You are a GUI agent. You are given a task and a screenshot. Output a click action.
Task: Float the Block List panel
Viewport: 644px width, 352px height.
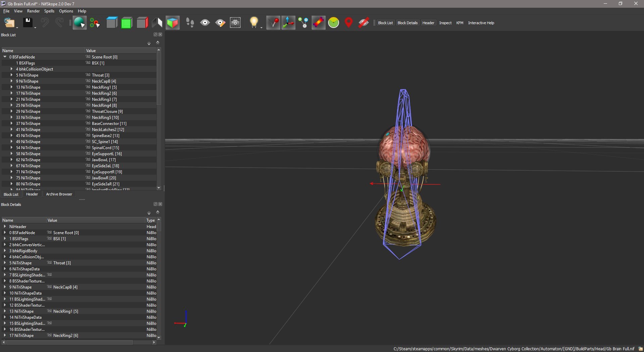pyautogui.click(x=155, y=35)
